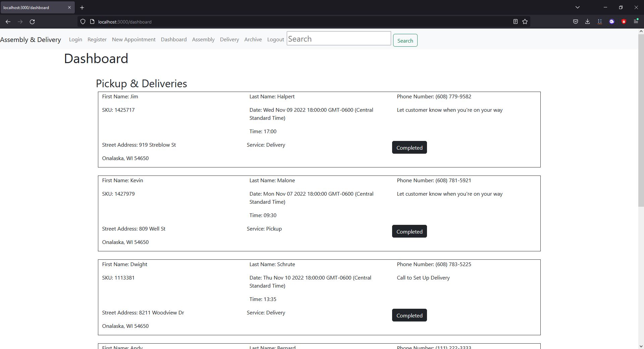This screenshot has width=644, height=349.
Task: Click the forward navigation arrow
Action: [20, 22]
